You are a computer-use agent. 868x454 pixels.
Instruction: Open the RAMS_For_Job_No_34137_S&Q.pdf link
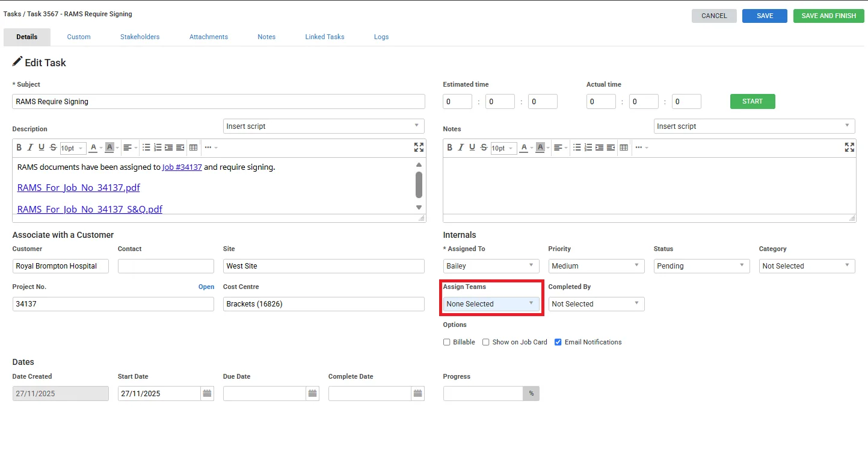click(90, 210)
